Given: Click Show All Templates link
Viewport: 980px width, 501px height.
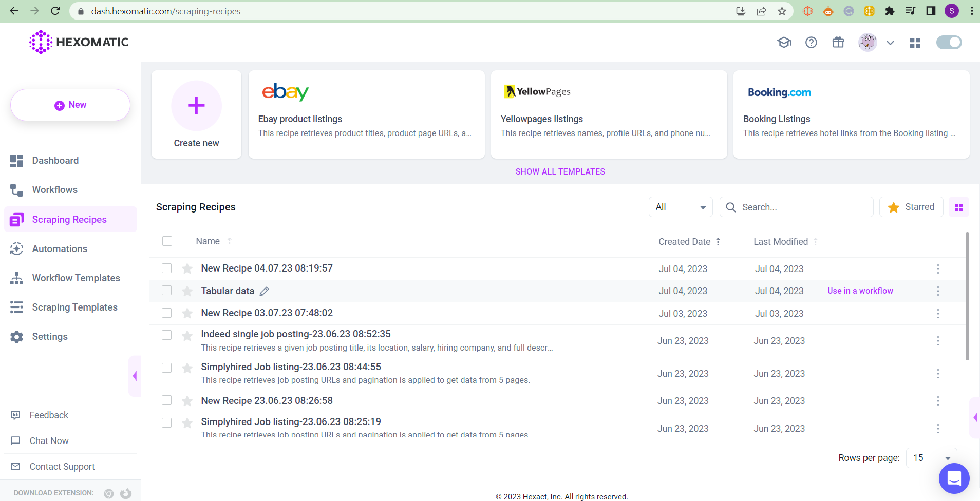Looking at the screenshot, I should [560, 172].
